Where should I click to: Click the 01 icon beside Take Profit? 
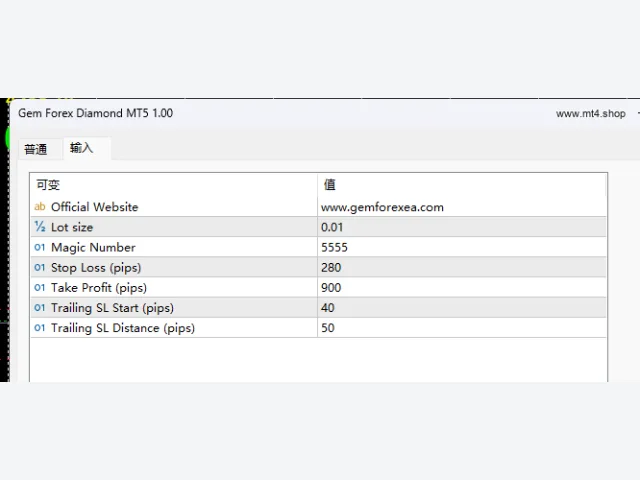pyautogui.click(x=40, y=287)
